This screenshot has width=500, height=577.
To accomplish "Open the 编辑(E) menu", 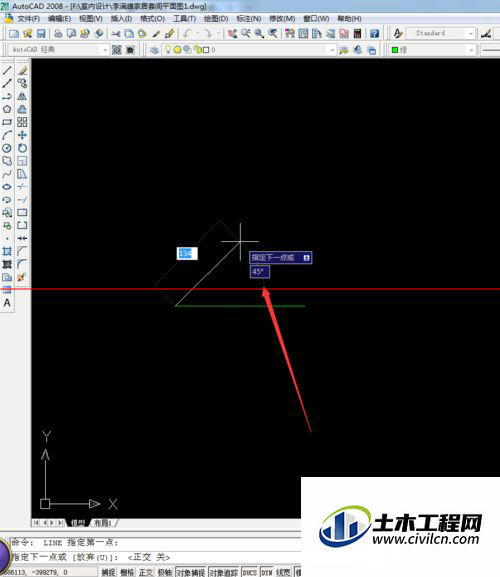I will click(59, 18).
